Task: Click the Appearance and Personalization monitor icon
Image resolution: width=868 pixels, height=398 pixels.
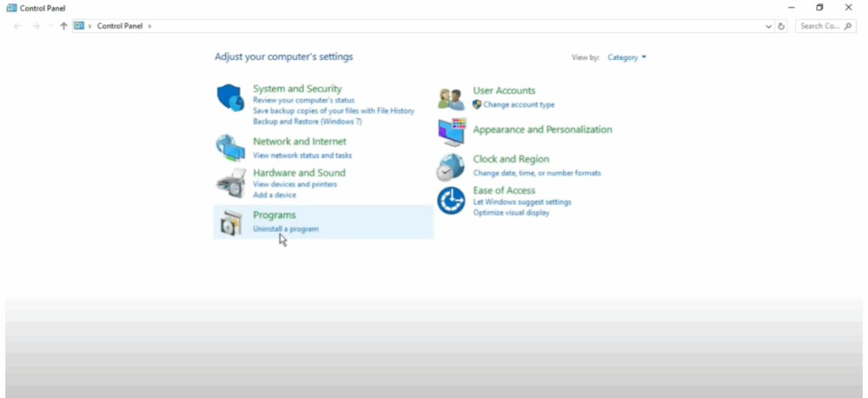Action: pos(451,131)
